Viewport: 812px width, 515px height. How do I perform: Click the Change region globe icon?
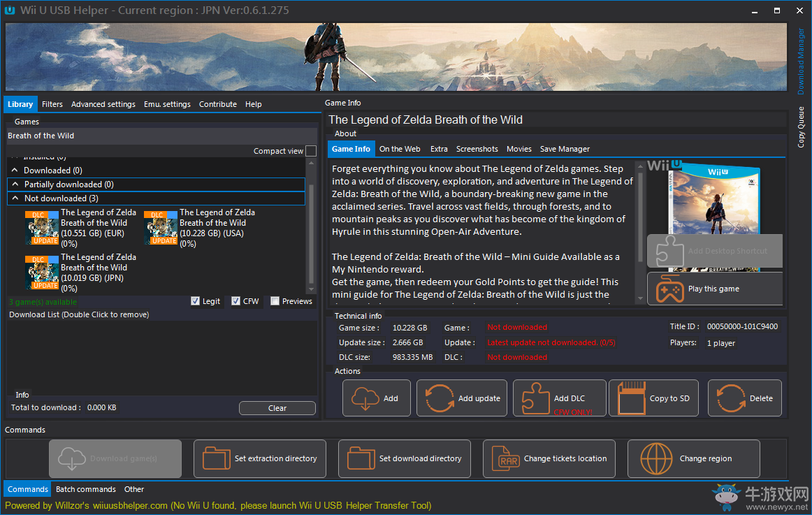[x=656, y=458]
